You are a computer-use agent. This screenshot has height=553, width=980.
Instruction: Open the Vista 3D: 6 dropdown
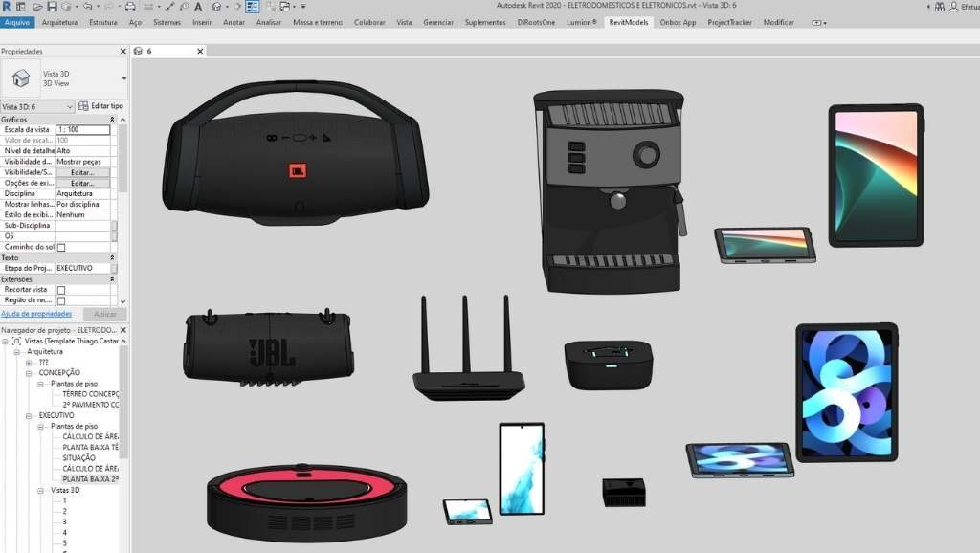tap(37, 106)
